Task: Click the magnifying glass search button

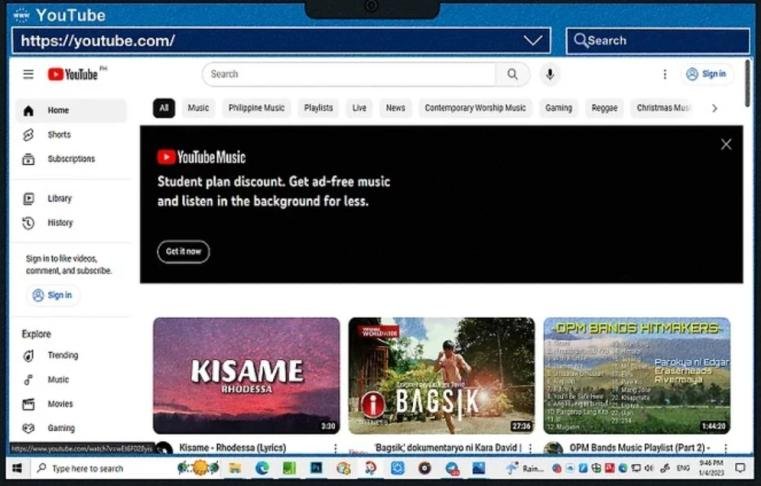Action: [512, 74]
